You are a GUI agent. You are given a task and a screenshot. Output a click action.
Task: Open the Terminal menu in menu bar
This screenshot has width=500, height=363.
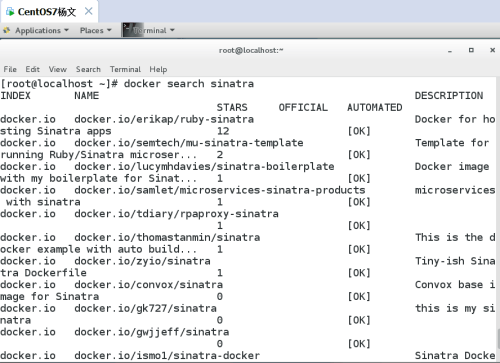pos(125,69)
